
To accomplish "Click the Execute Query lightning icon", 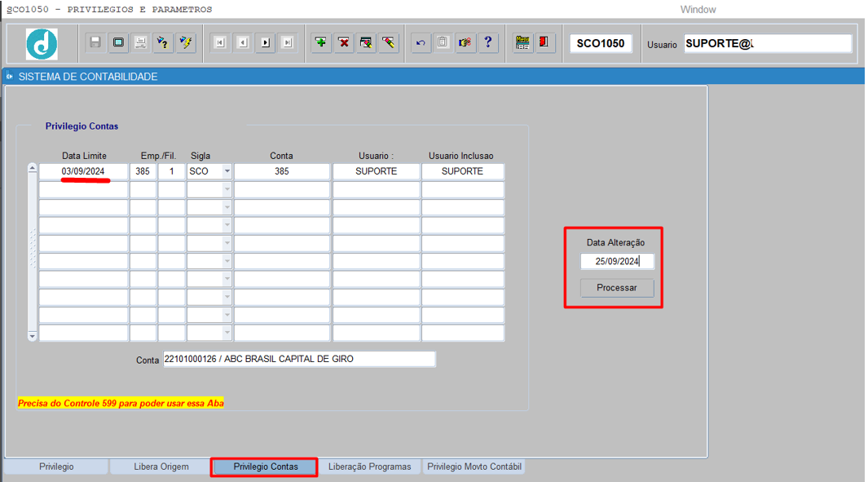I will click(x=186, y=42).
